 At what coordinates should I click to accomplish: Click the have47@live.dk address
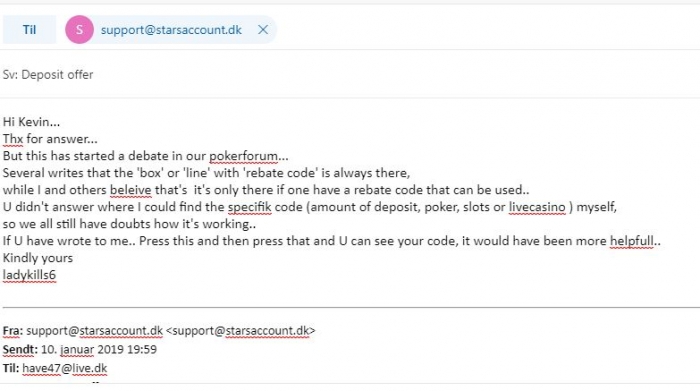(x=65, y=369)
